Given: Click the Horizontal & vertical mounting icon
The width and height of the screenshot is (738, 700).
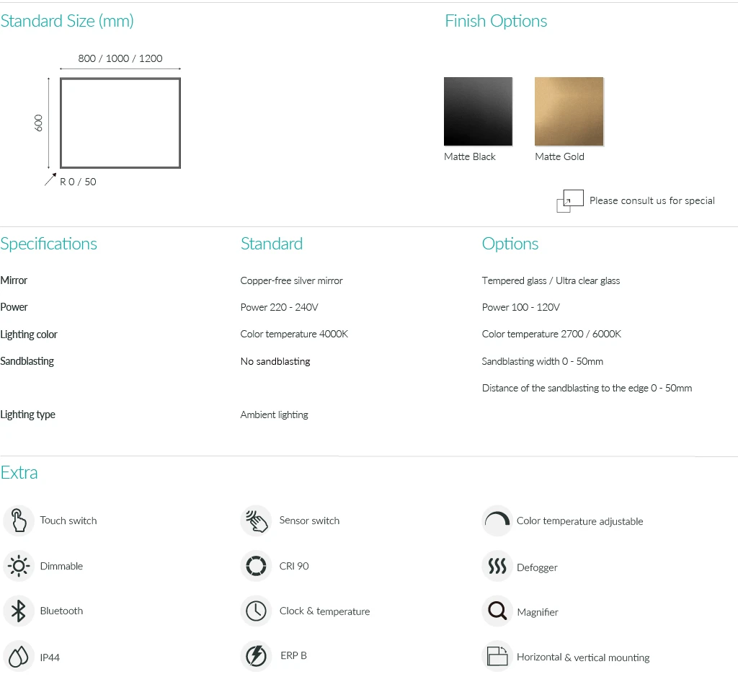Looking at the screenshot, I should tap(497, 657).
